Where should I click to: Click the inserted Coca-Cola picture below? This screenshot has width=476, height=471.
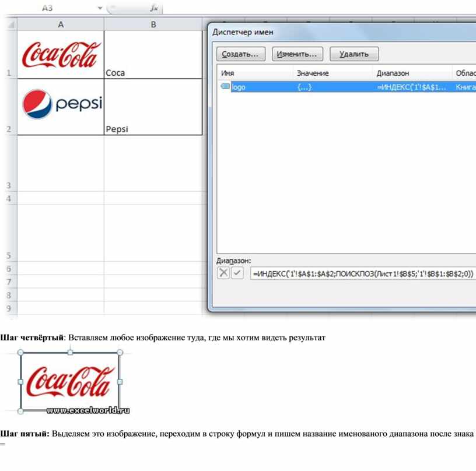pyautogui.click(x=70, y=382)
